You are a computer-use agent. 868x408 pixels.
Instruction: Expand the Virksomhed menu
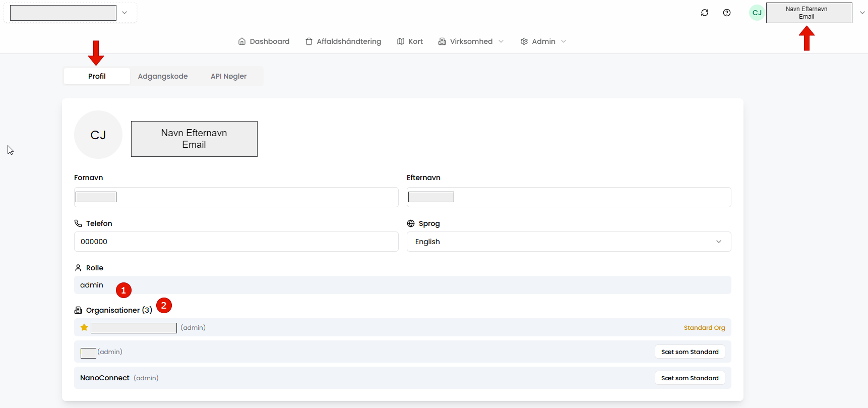471,41
